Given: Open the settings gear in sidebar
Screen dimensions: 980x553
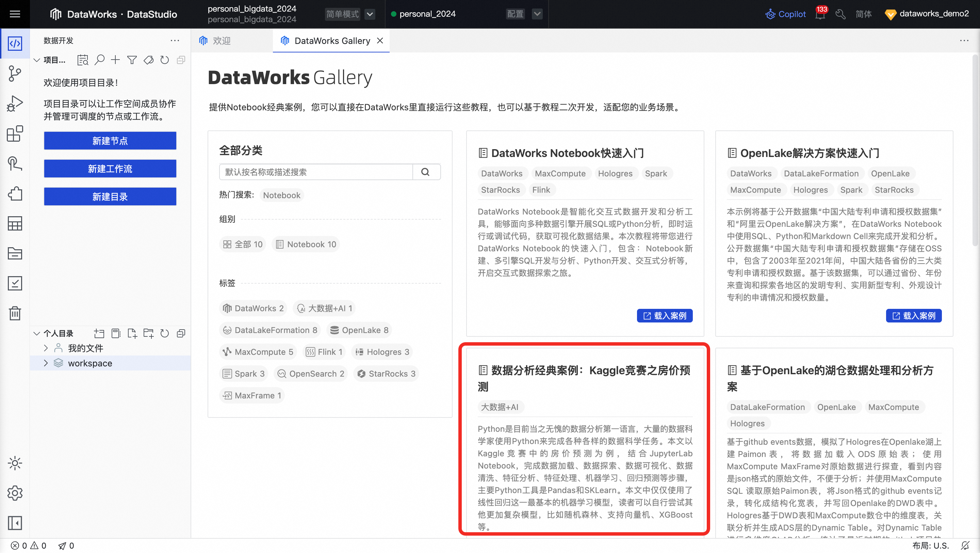Looking at the screenshot, I should point(15,493).
